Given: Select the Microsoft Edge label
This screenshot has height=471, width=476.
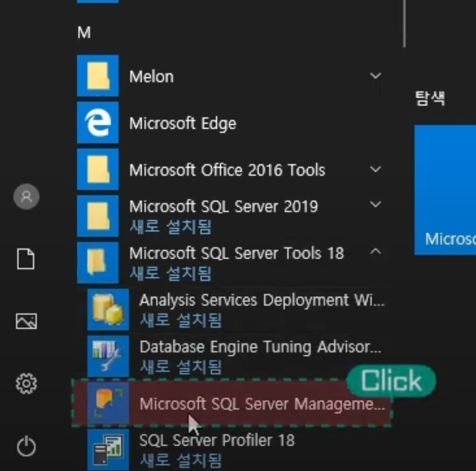Looking at the screenshot, I should point(183,124).
